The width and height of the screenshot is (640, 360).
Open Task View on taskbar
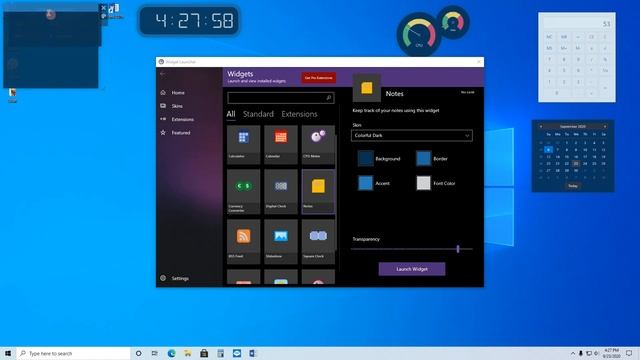tap(155, 353)
